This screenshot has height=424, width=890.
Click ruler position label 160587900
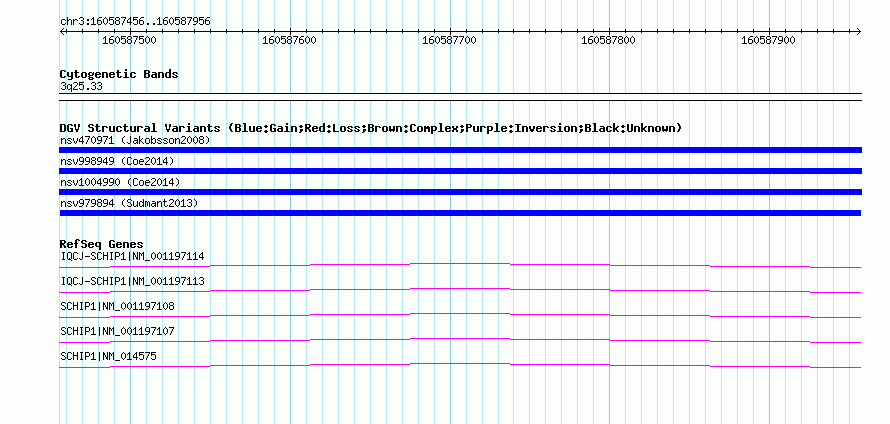coord(769,40)
